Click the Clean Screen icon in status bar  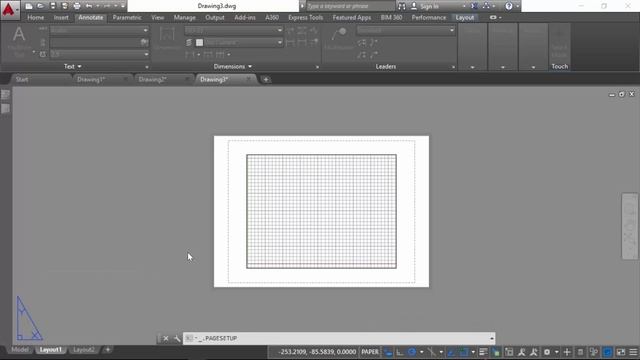coord(620,352)
